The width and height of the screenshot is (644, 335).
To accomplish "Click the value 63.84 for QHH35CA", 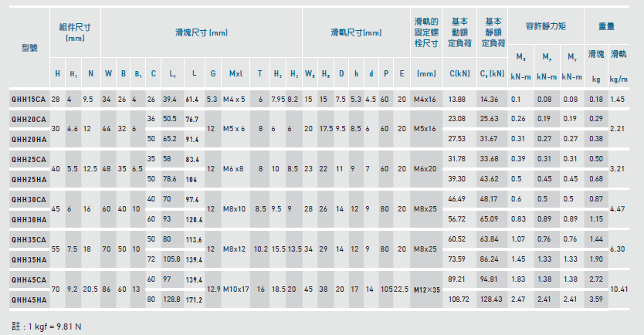I will click(489, 239).
